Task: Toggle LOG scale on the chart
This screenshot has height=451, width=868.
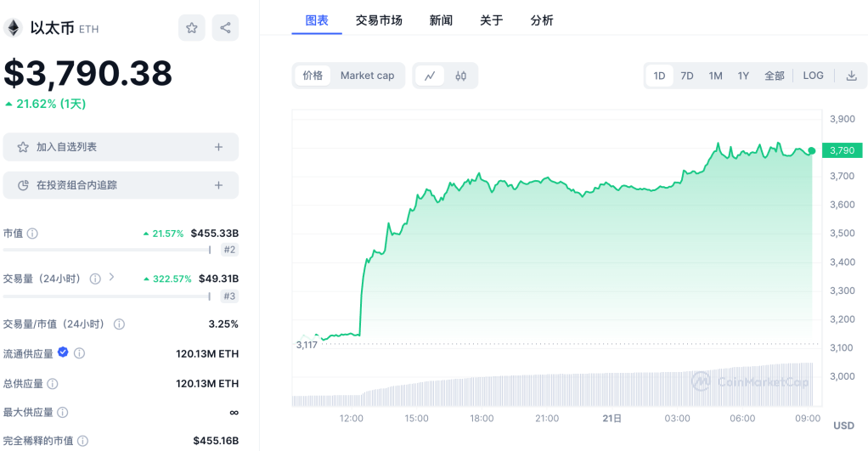Action: coord(813,76)
